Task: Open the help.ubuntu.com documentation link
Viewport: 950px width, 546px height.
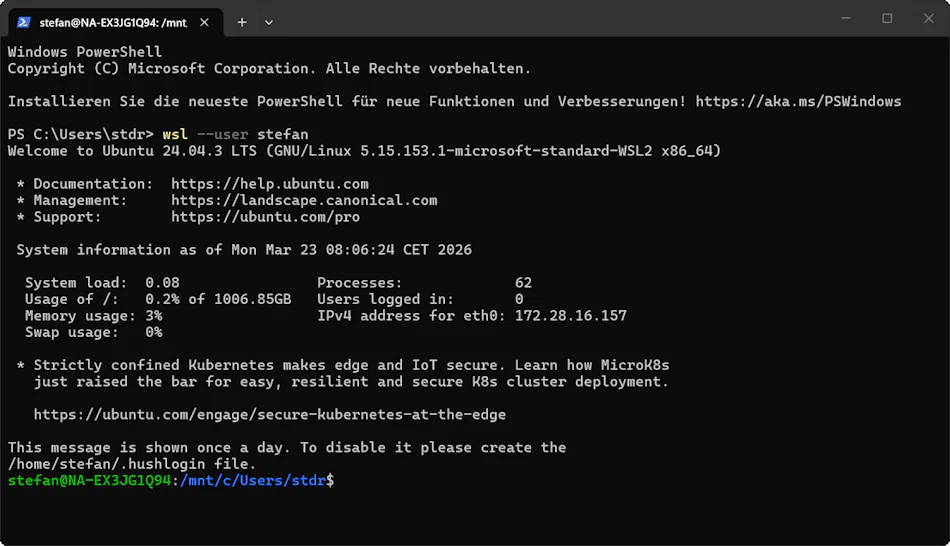Action: 269,184
